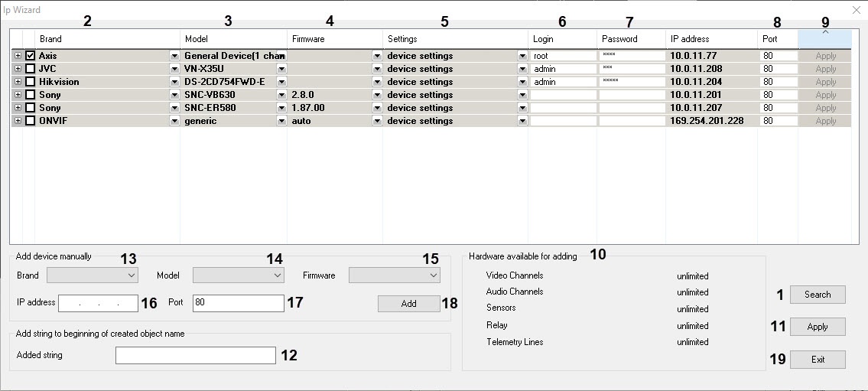Click the Firmware column header
The width and height of the screenshot is (868, 391).
point(335,39)
